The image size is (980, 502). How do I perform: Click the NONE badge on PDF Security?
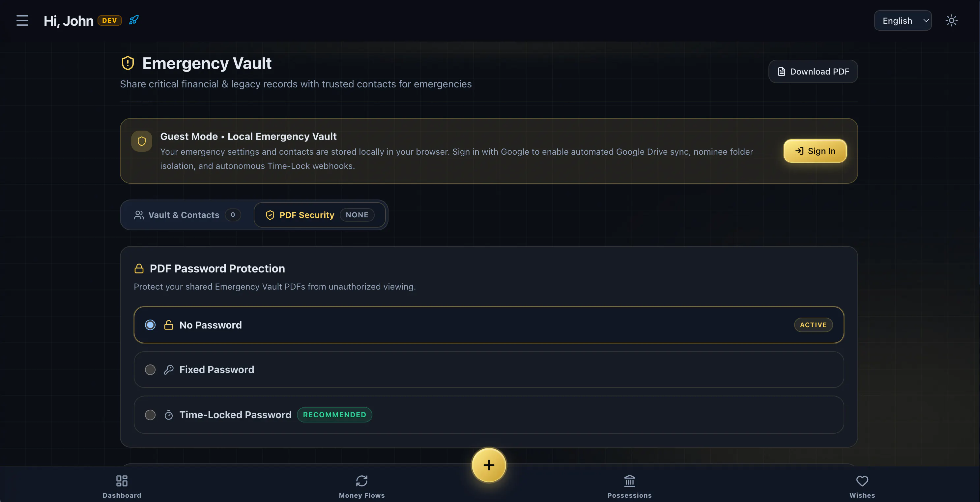(357, 215)
